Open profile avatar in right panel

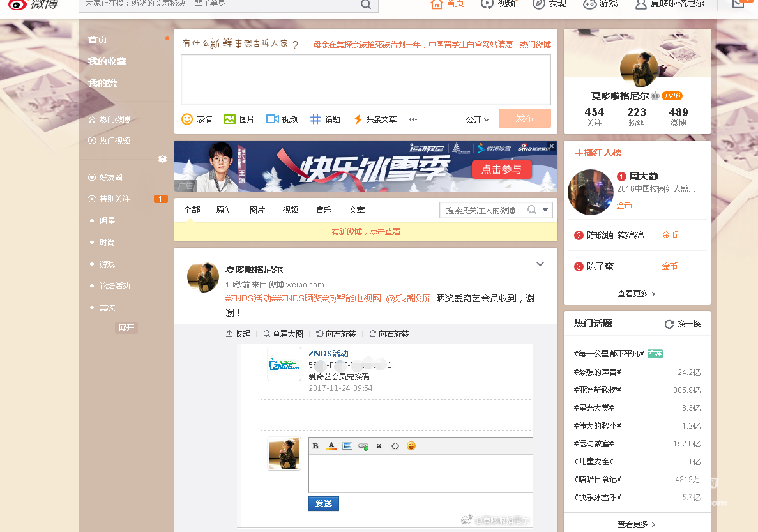[x=639, y=69]
